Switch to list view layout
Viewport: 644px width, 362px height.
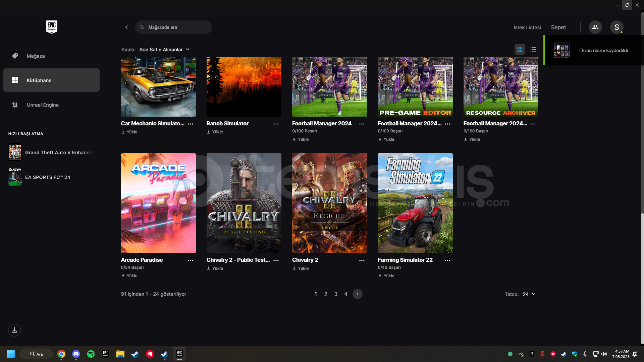tap(533, 49)
